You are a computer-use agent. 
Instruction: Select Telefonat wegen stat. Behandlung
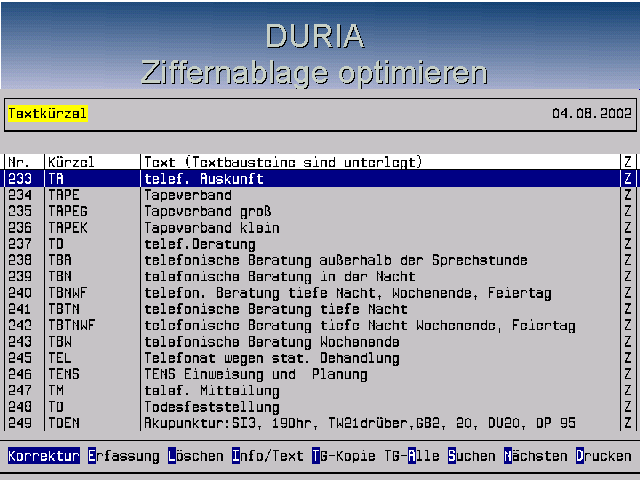tap(320, 358)
